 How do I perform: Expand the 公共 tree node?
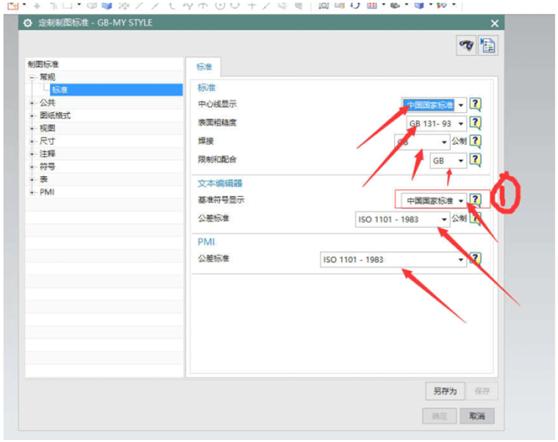pyautogui.click(x=32, y=103)
